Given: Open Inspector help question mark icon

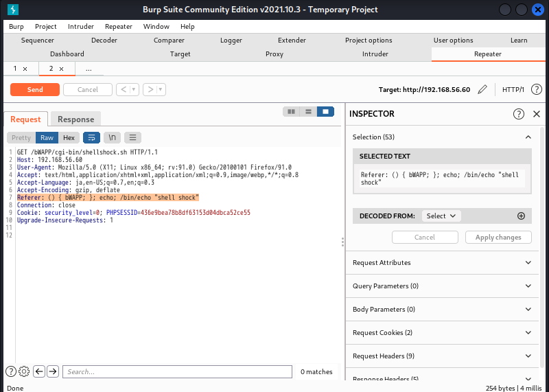Looking at the screenshot, I should pos(519,114).
